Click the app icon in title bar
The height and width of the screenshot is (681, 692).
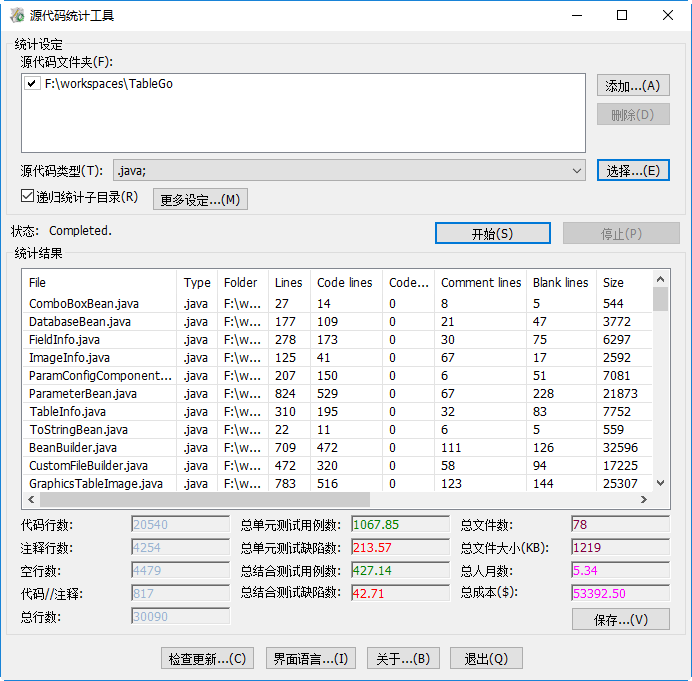tap(17, 15)
